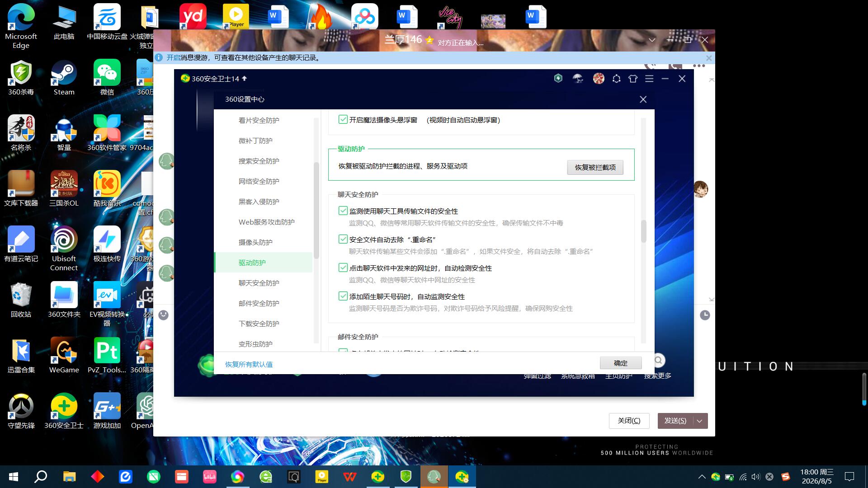Select 搜索安全防护 in settings sidebar
Image resolution: width=868 pixels, height=488 pixels.
click(259, 161)
